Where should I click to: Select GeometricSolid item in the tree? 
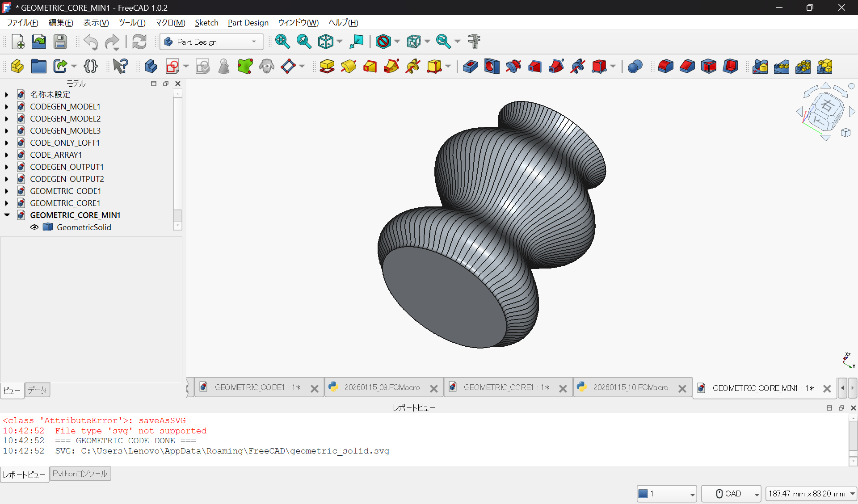tap(84, 227)
